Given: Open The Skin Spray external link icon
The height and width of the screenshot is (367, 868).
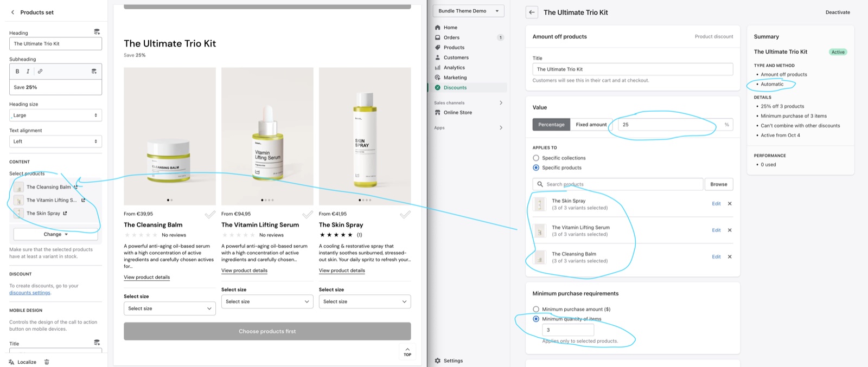Looking at the screenshot, I should point(65,213).
